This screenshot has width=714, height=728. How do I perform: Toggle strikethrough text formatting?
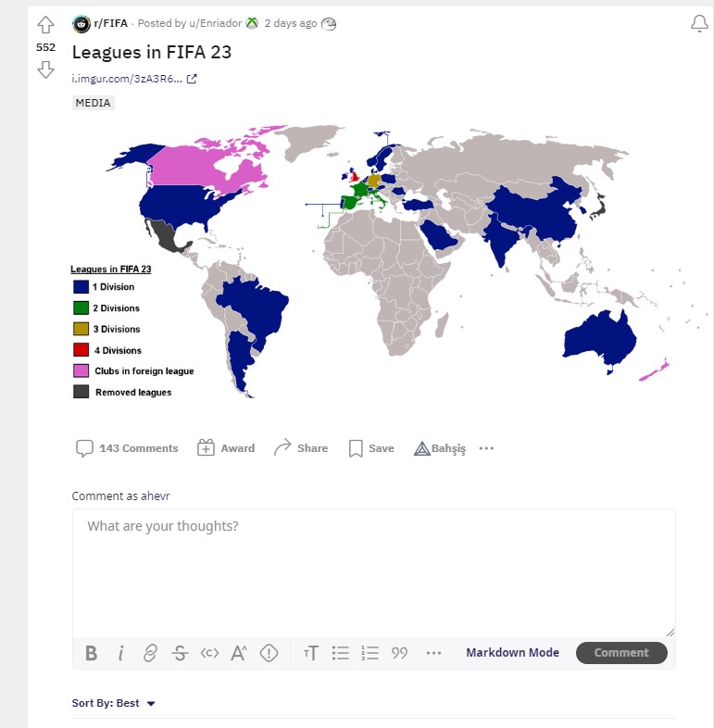coord(180,653)
